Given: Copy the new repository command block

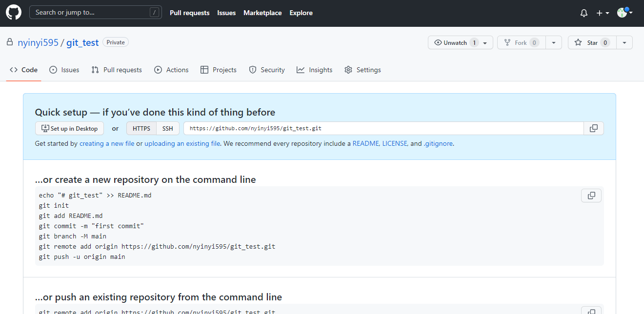Looking at the screenshot, I should coord(591,196).
